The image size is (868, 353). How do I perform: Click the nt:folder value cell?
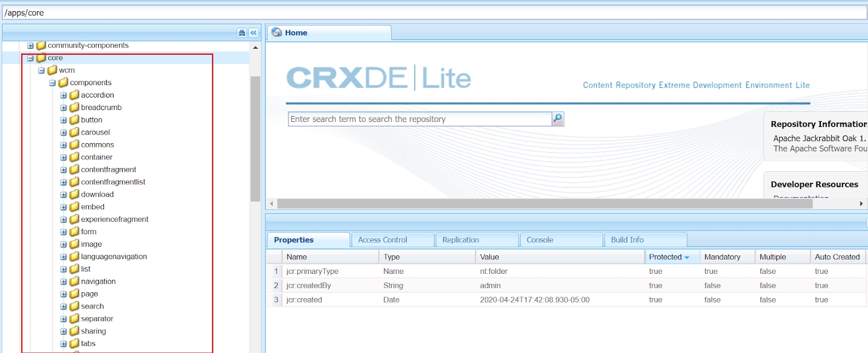[560, 271]
